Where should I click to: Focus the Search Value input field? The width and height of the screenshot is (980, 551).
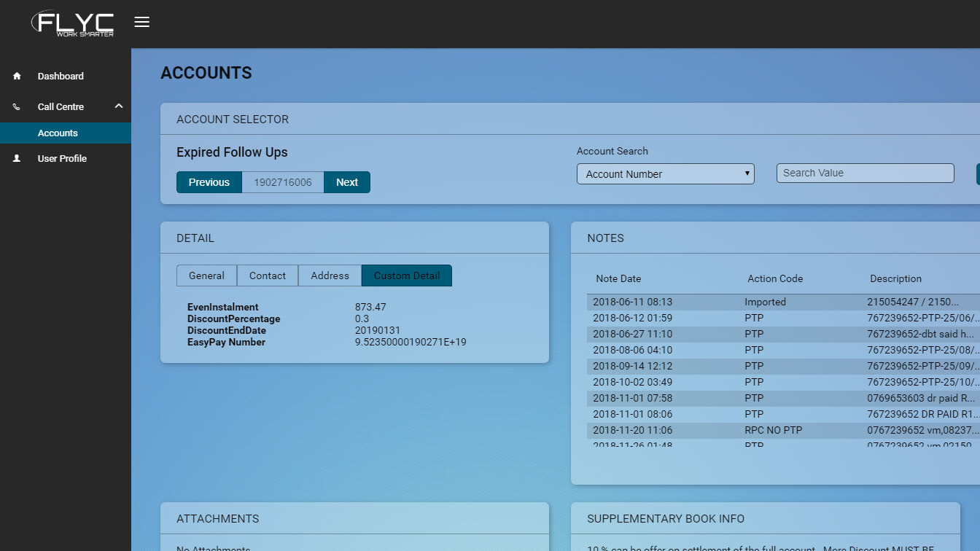point(866,173)
